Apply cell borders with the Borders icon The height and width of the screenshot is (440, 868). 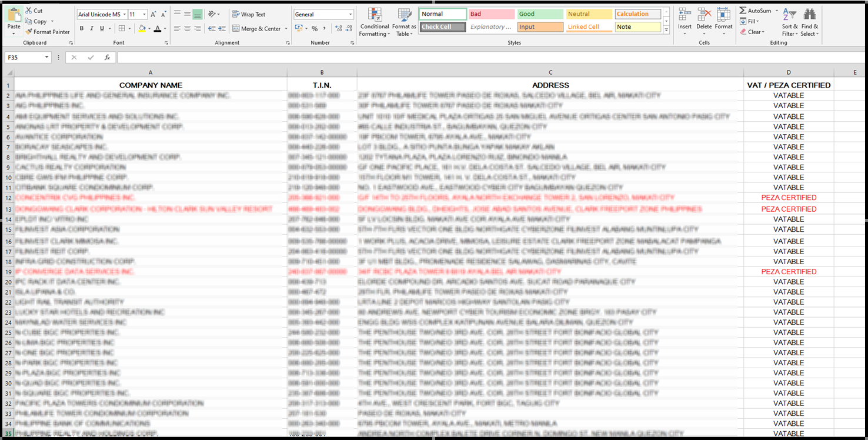click(122, 28)
